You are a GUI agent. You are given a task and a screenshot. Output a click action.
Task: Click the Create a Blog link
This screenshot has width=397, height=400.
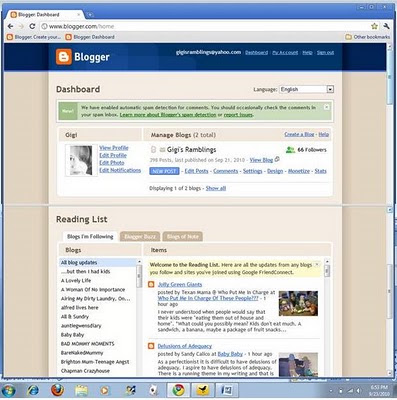click(x=299, y=134)
